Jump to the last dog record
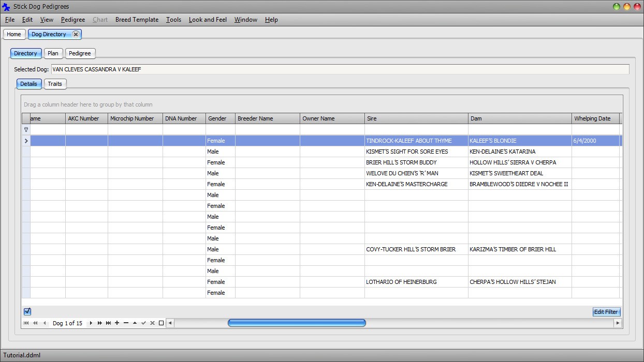Viewport: 644px width, 362px height. [x=108, y=323]
